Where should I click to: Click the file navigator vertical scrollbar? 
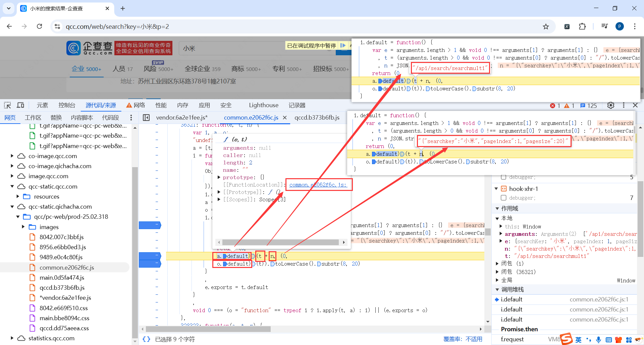click(135, 252)
